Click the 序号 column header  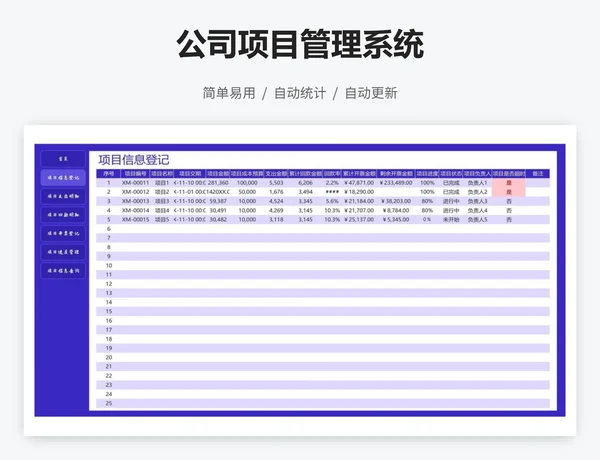(109, 174)
